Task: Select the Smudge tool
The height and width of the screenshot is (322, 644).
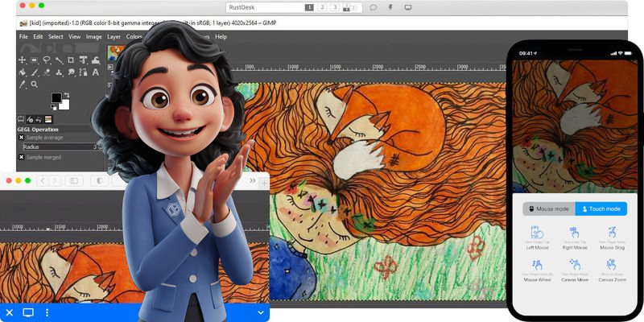Action: tap(71, 72)
